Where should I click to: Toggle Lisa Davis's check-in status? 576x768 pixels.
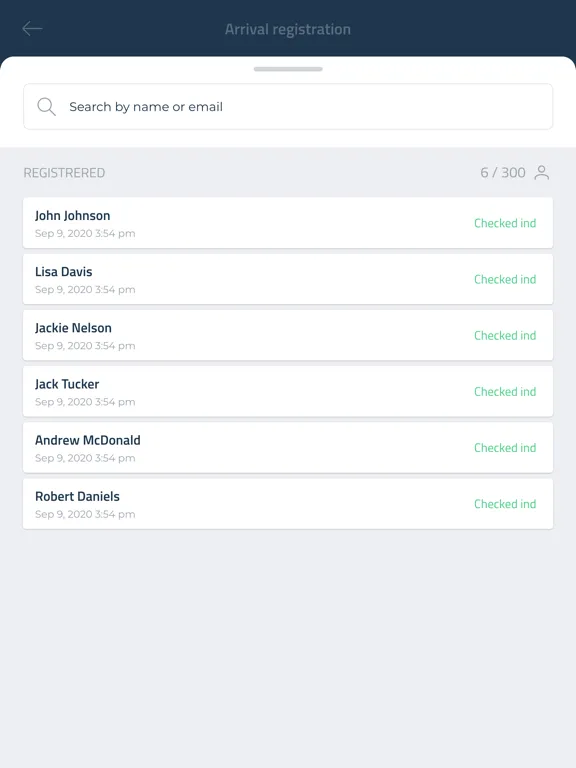tap(505, 279)
